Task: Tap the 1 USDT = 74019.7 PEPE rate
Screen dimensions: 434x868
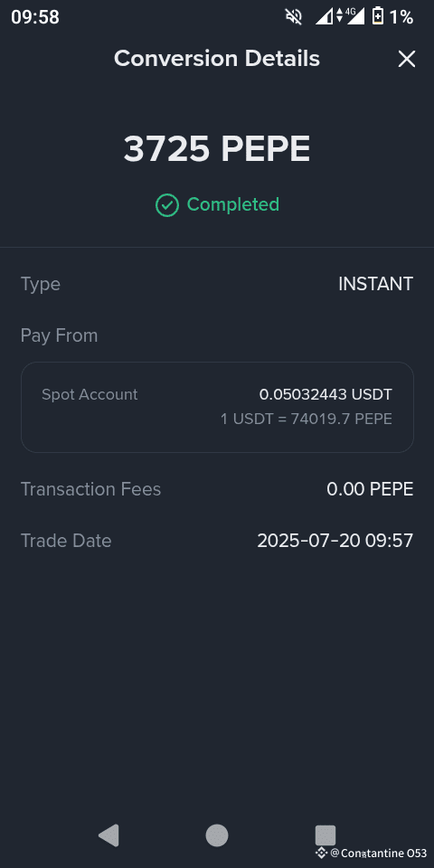Action: click(307, 419)
